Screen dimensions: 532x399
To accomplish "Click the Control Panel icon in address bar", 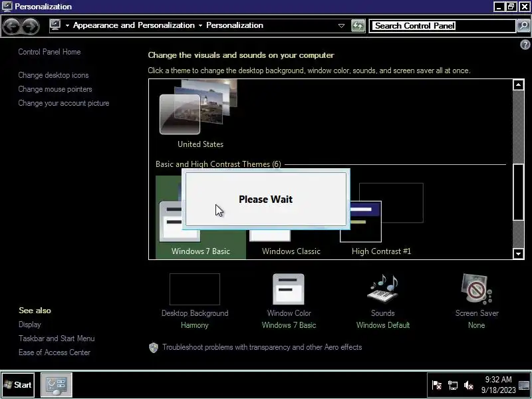I will point(55,25).
